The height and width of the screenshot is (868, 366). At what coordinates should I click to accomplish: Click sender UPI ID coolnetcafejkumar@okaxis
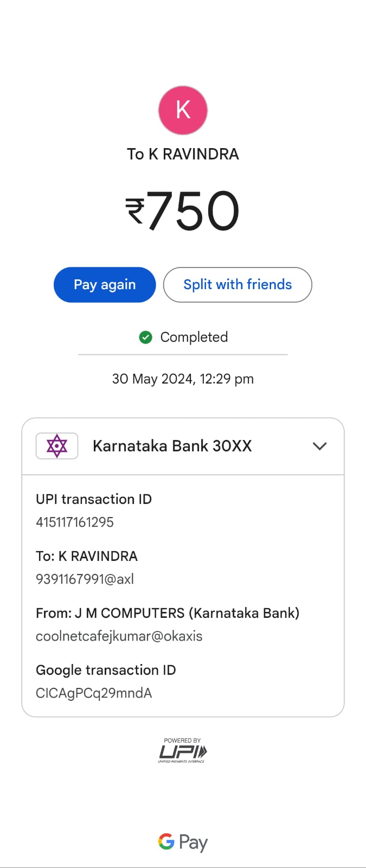pos(119,636)
